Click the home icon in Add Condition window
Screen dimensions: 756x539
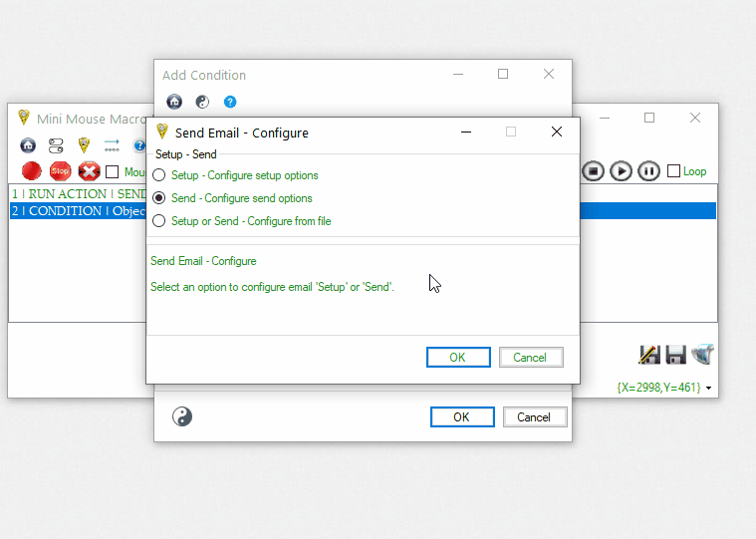[x=174, y=102]
